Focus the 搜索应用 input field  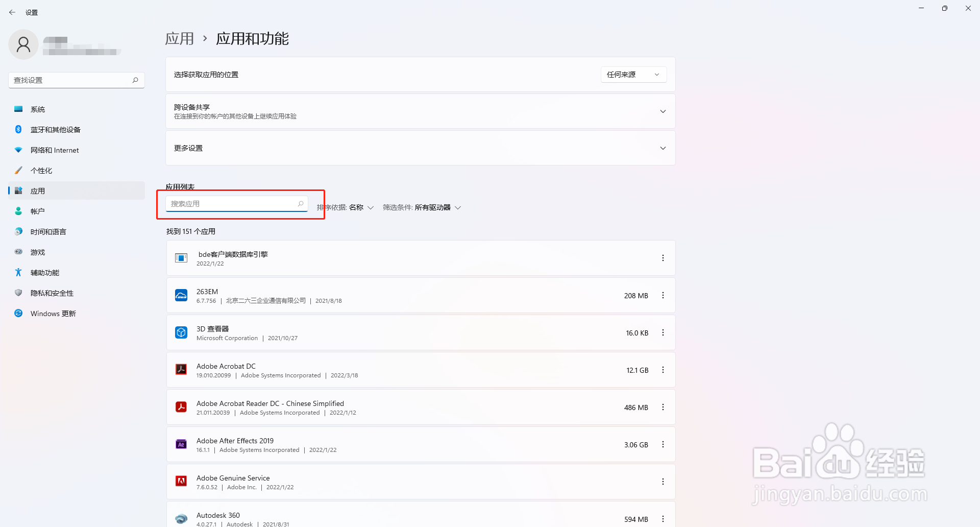coord(237,204)
